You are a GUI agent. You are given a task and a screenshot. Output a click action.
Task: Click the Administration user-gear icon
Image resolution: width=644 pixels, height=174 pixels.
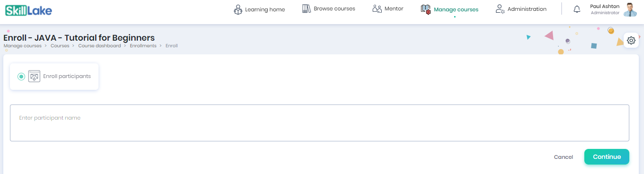pyautogui.click(x=500, y=9)
